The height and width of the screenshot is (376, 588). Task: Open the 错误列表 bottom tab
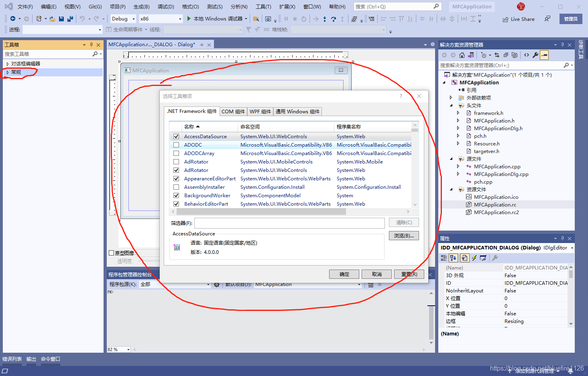(x=12, y=359)
